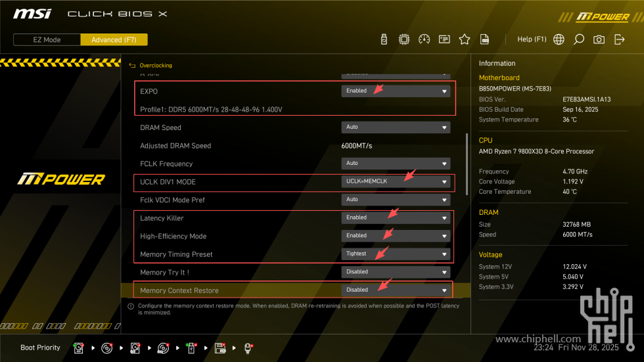Viewport: 644px width, 362px height.
Task: Click the settings list vertical scrollbar
Action: 467,164
